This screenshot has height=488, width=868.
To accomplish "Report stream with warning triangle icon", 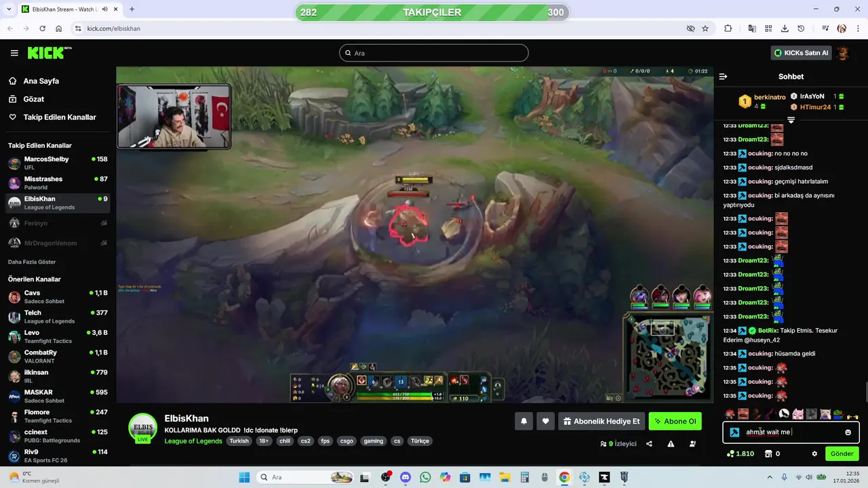I will 671,444.
